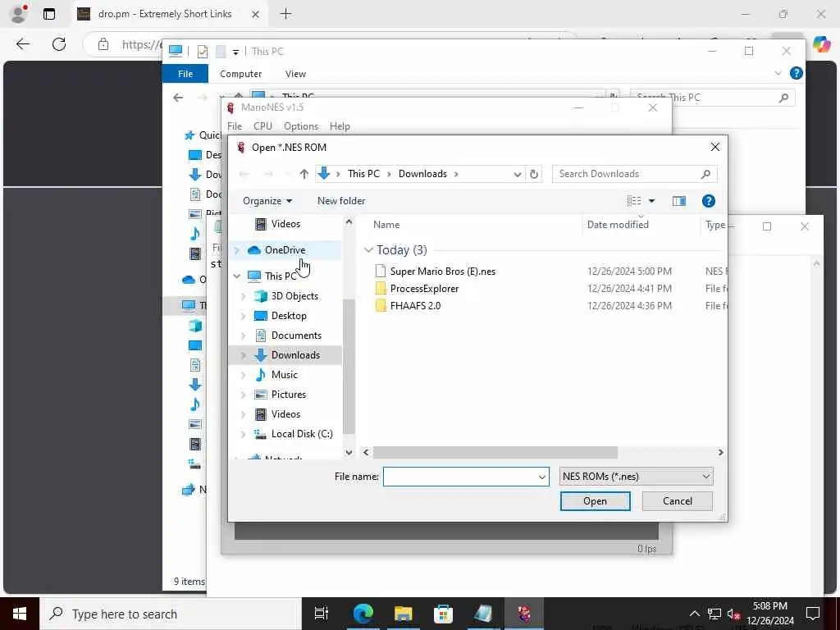840x630 pixels.
Task: Expand the Local Disk (C:) node
Action: (x=243, y=434)
